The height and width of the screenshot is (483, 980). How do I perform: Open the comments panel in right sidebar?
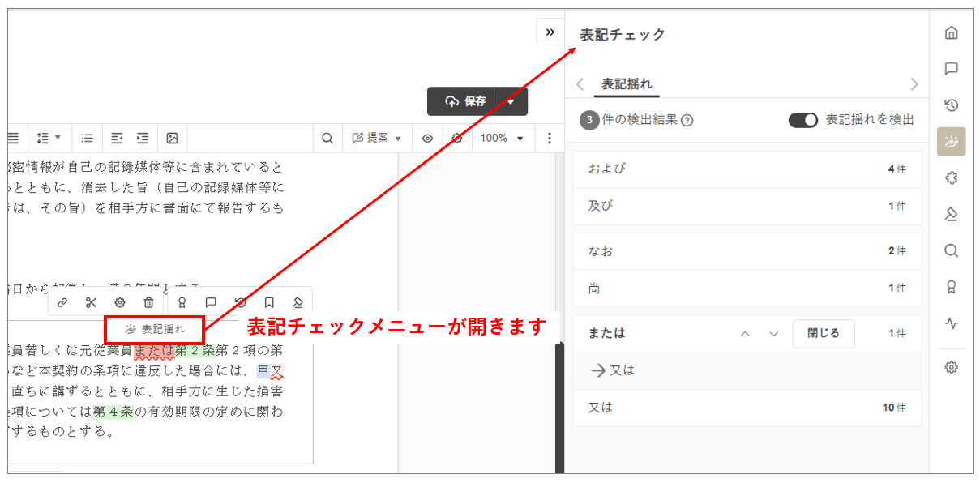[952, 69]
